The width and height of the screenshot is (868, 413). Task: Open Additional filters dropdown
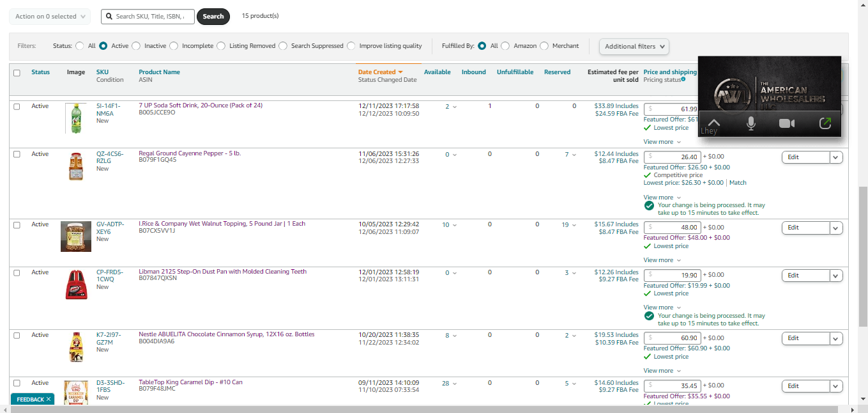[634, 46]
